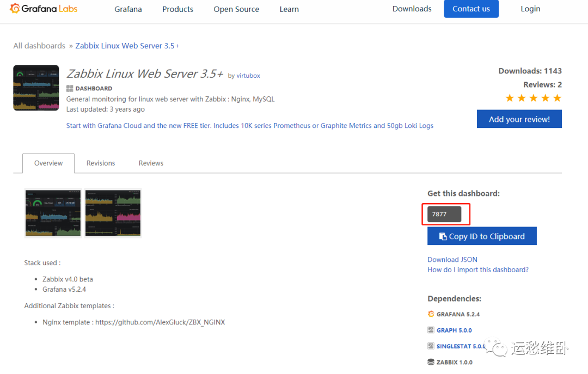
Task: Click the Nginx template GitHub URL text
Action: tap(160, 322)
